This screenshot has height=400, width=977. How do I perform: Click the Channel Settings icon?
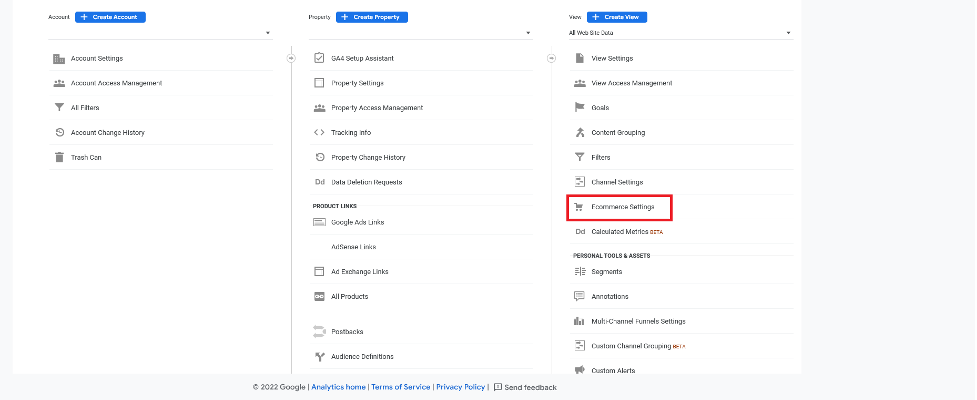[579, 183]
